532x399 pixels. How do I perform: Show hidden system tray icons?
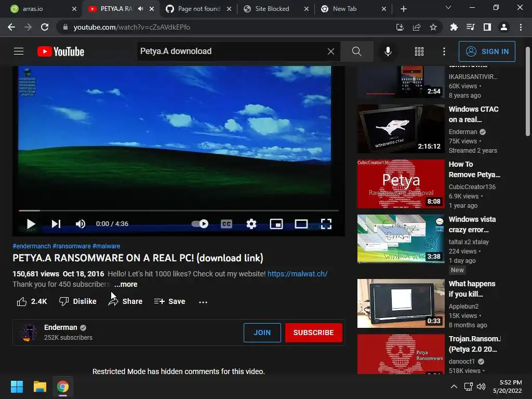tap(454, 387)
